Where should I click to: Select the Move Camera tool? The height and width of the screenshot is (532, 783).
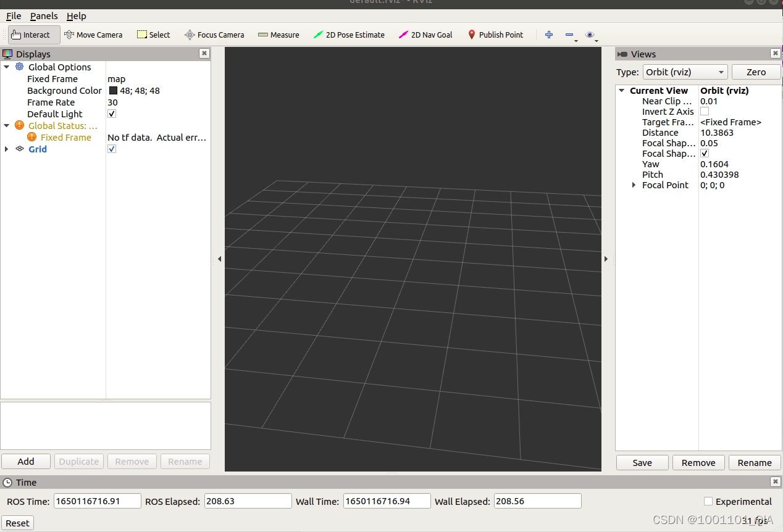pos(93,35)
